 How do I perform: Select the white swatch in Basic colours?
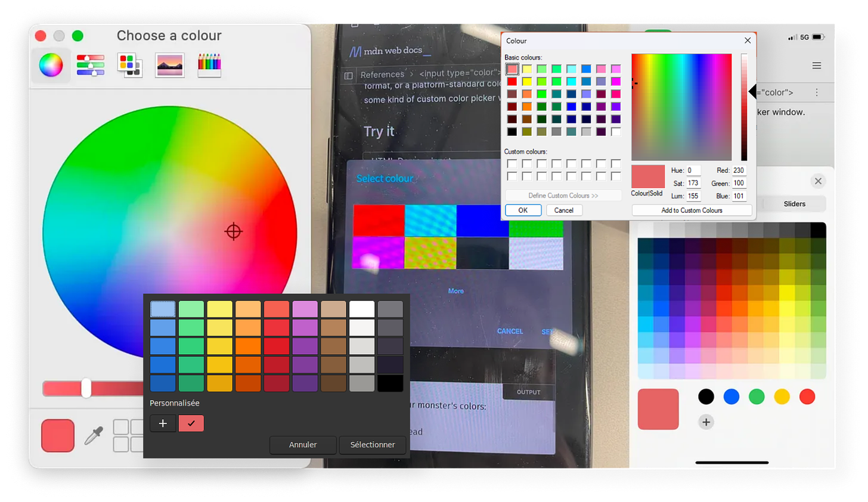coord(616,132)
